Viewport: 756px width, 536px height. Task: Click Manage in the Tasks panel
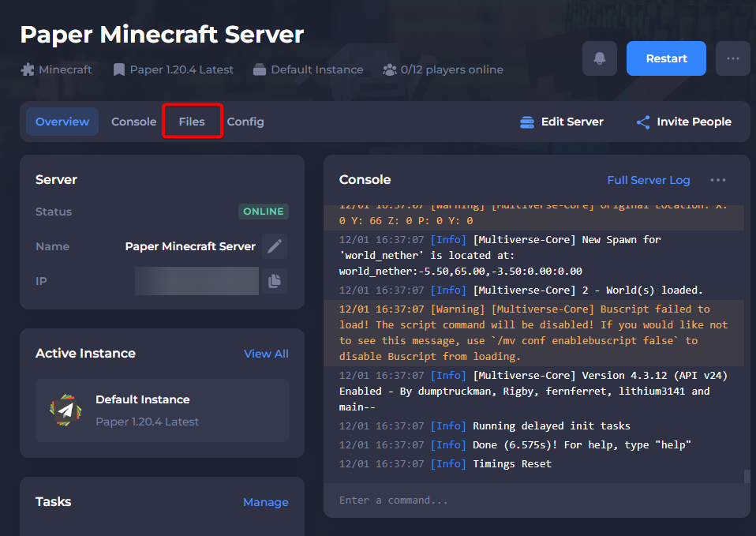pyautogui.click(x=265, y=502)
